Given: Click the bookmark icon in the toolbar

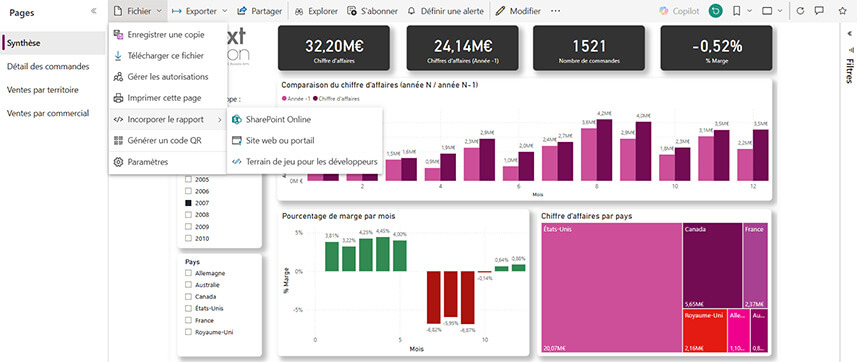Looking at the screenshot, I should coord(737,11).
